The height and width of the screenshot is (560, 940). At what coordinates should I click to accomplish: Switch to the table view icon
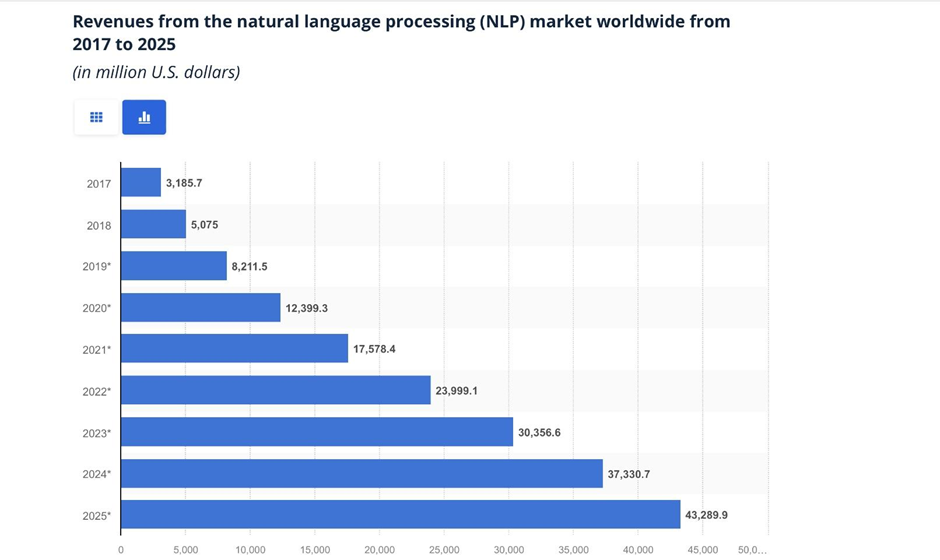pyautogui.click(x=96, y=117)
